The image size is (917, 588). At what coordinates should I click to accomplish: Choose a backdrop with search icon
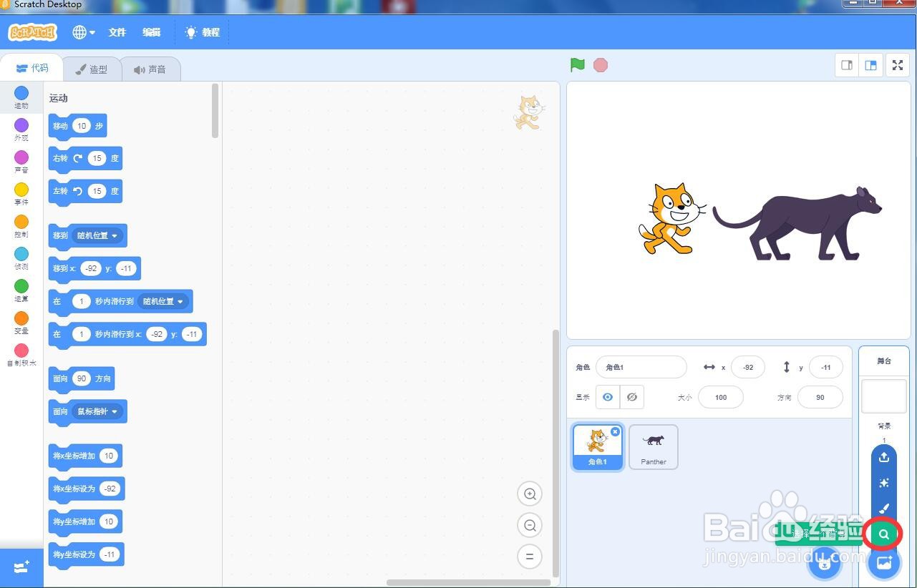(884, 534)
